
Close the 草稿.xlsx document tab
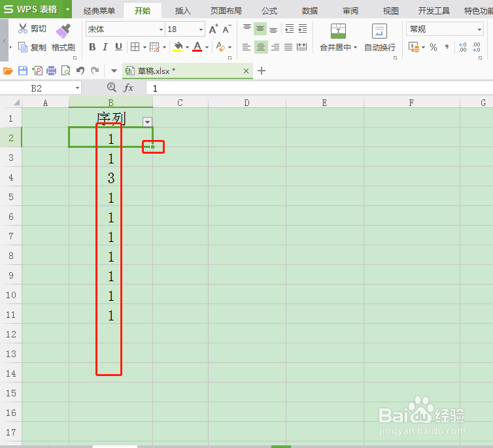[246, 71]
